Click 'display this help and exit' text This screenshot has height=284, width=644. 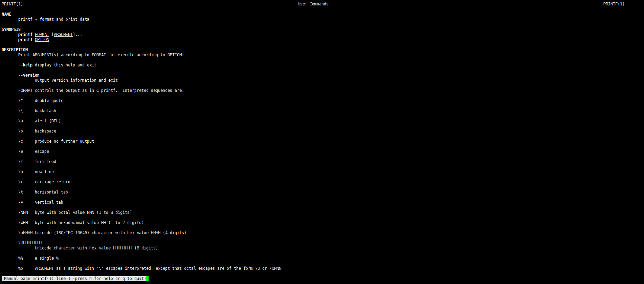(66, 65)
